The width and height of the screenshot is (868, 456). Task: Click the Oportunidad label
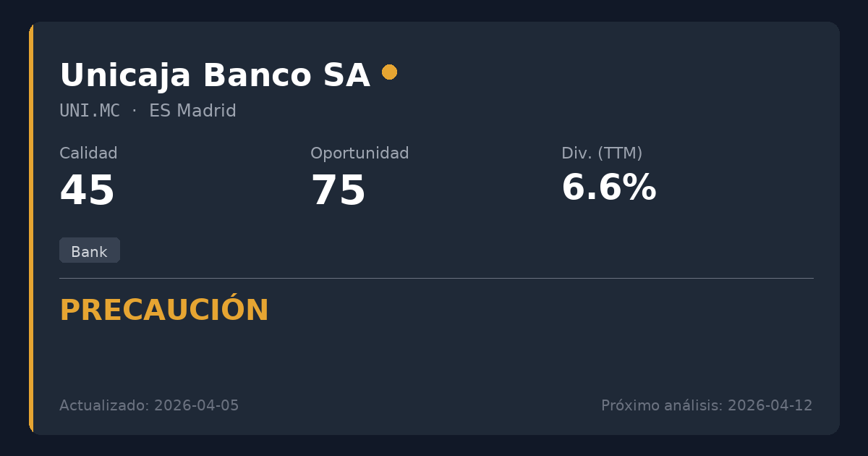pyautogui.click(x=359, y=153)
